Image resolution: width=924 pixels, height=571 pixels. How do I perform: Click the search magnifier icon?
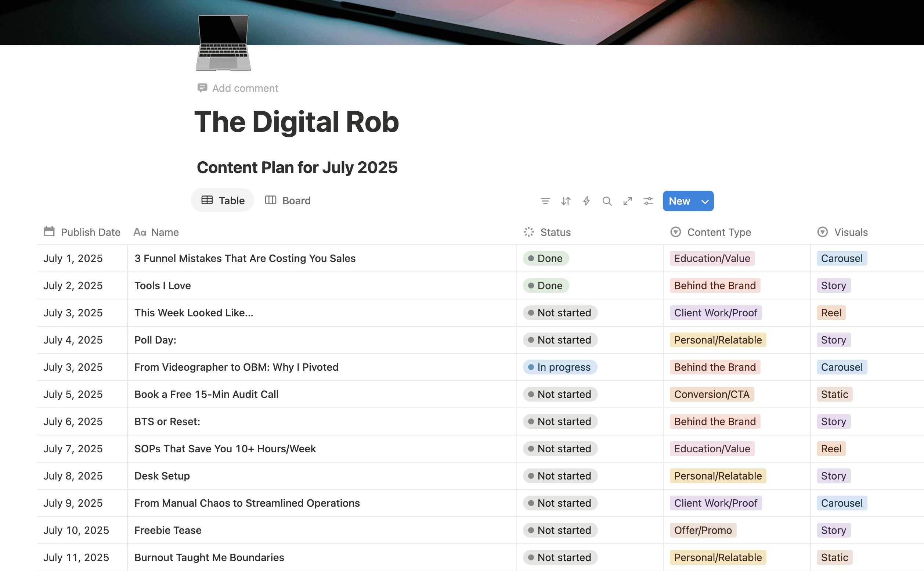[607, 201]
